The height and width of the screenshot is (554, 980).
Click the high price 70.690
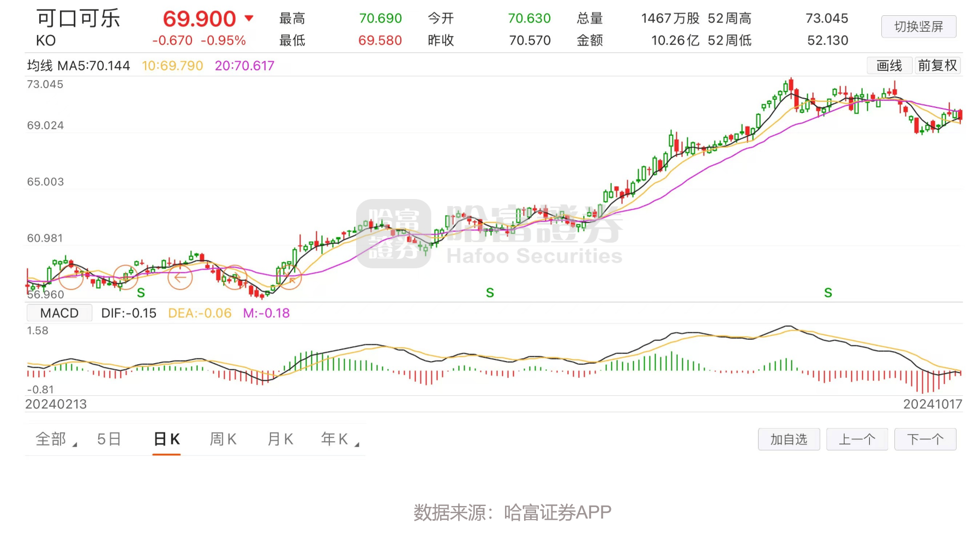pos(380,19)
